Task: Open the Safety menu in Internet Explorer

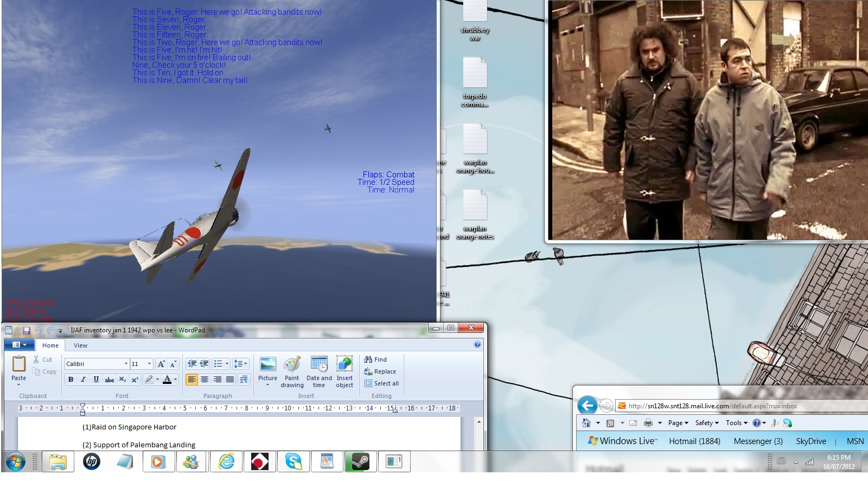Action: coord(707,423)
